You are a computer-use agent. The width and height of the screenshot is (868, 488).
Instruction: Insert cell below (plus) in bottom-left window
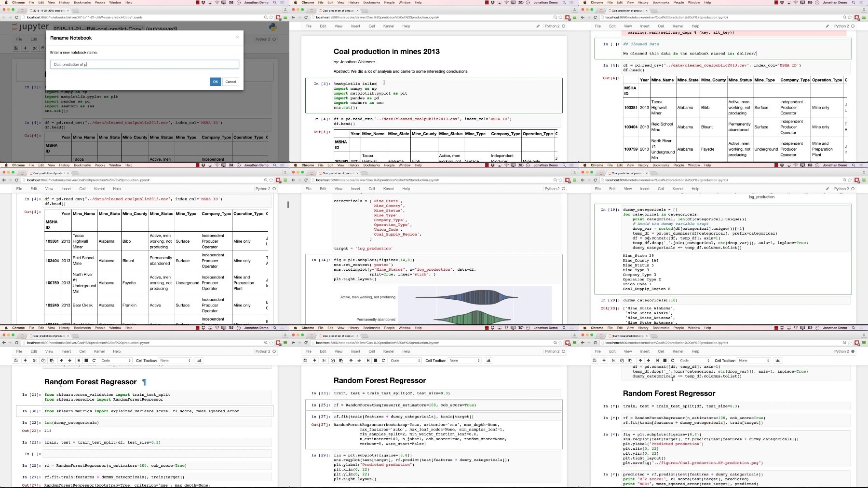tap(25, 360)
